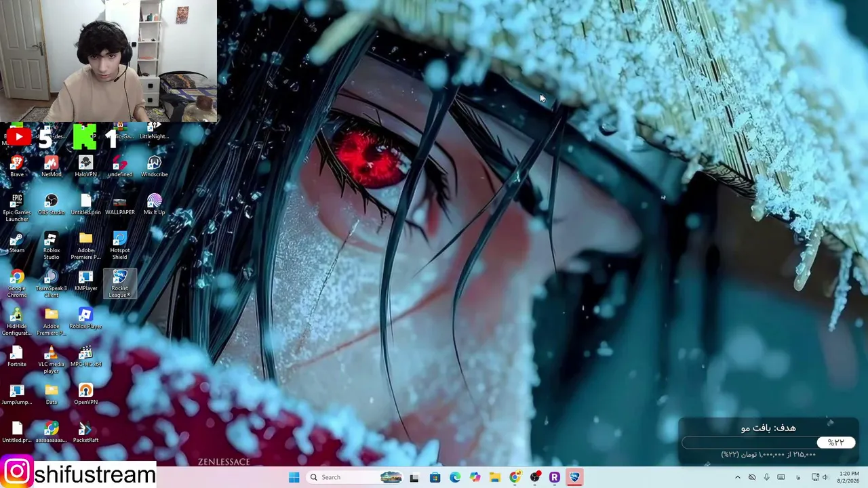868x488 pixels.
Task: Select the Untitled.prin file beside OBS Studio
Action: tap(85, 205)
